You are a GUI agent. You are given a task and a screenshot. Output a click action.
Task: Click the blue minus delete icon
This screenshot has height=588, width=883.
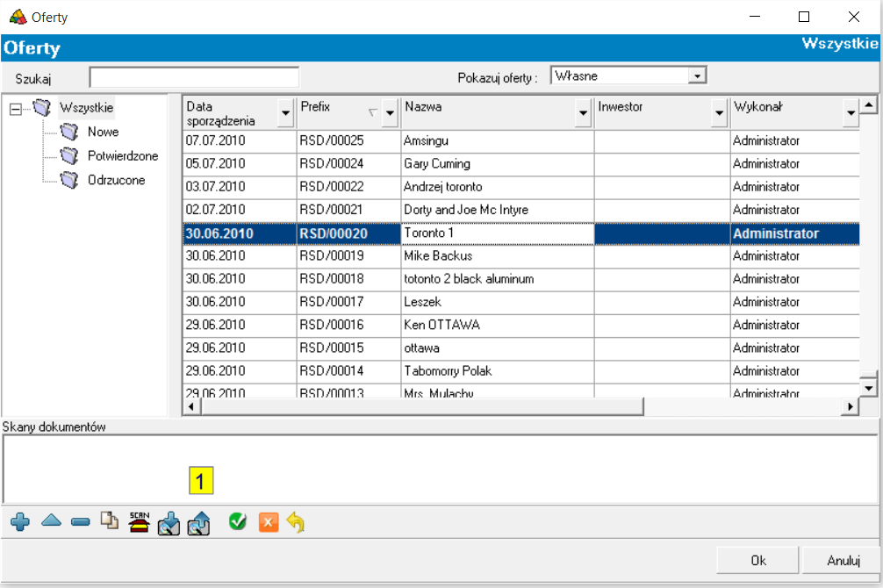tap(81, 522)
